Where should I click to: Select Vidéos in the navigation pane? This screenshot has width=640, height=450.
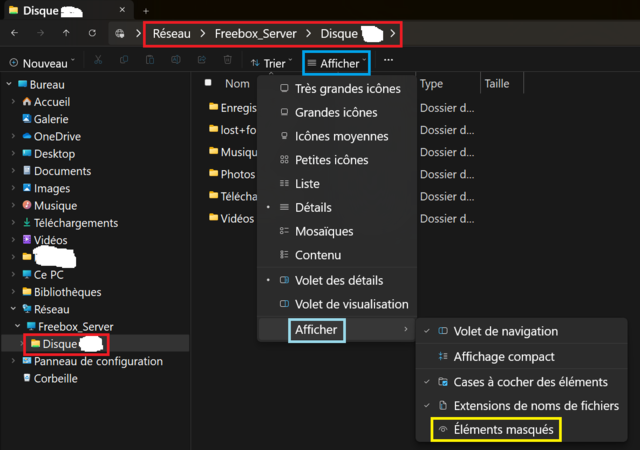tap(45, 240)
